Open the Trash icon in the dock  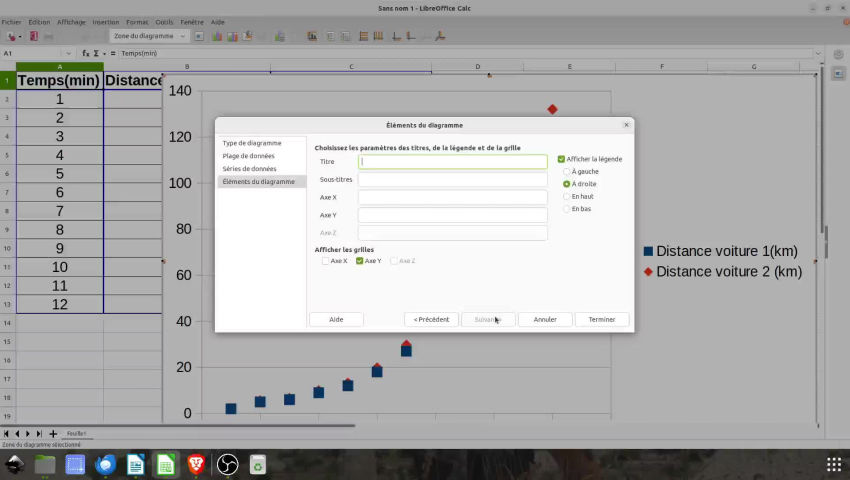258,464
